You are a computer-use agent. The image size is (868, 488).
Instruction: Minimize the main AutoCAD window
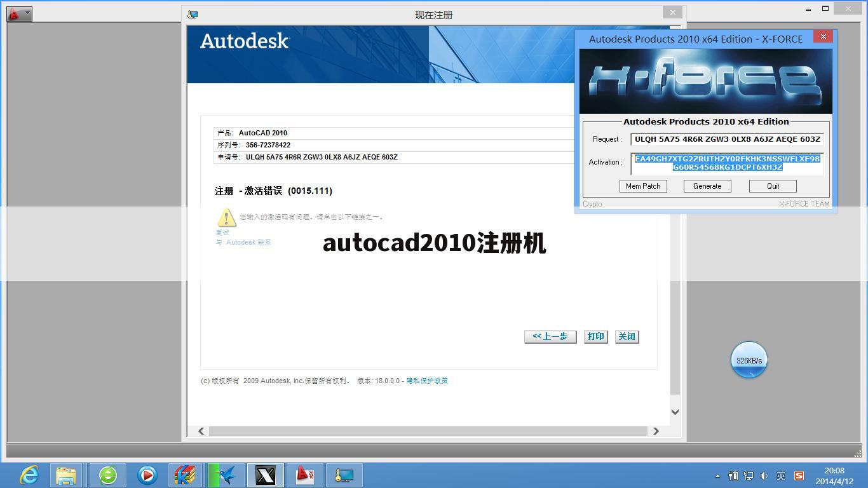(x=808, y=9)
